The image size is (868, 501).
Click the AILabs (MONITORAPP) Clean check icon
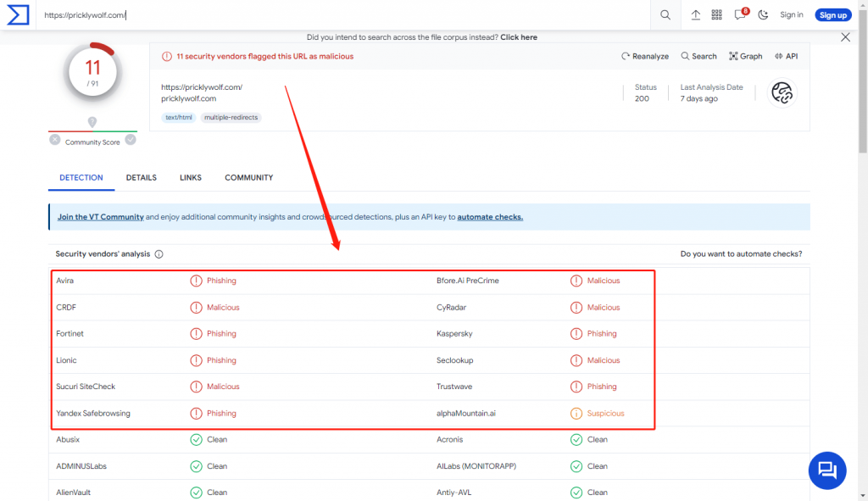(x=576, y=466)
